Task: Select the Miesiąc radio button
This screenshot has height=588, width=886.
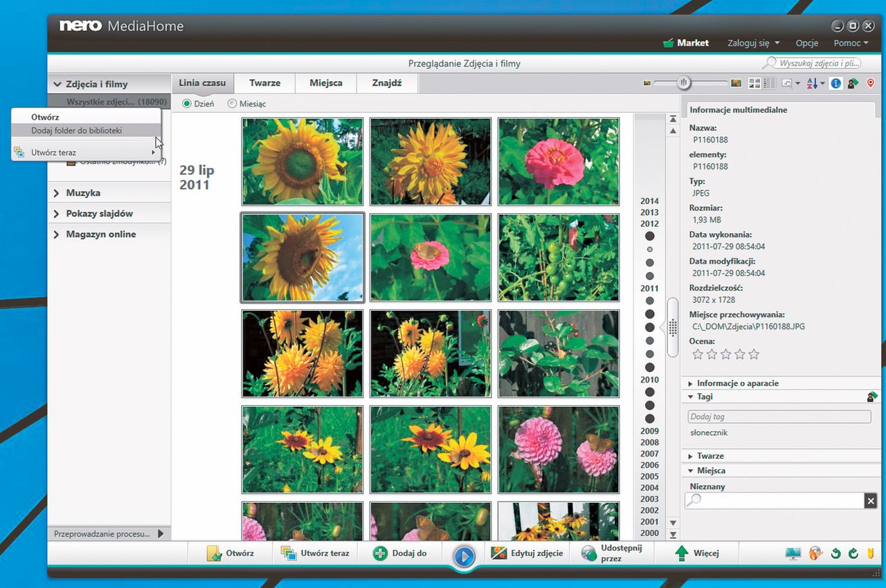Action: [x=232, y=104]
